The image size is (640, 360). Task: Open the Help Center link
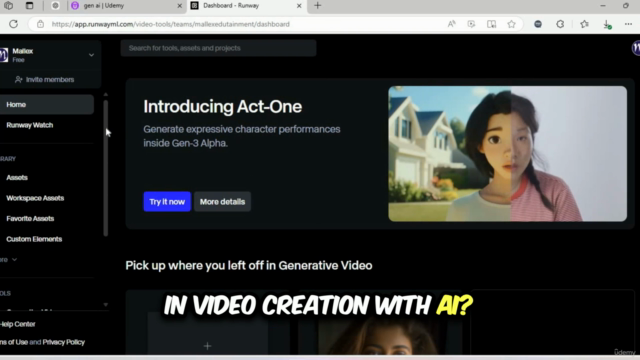18,324
